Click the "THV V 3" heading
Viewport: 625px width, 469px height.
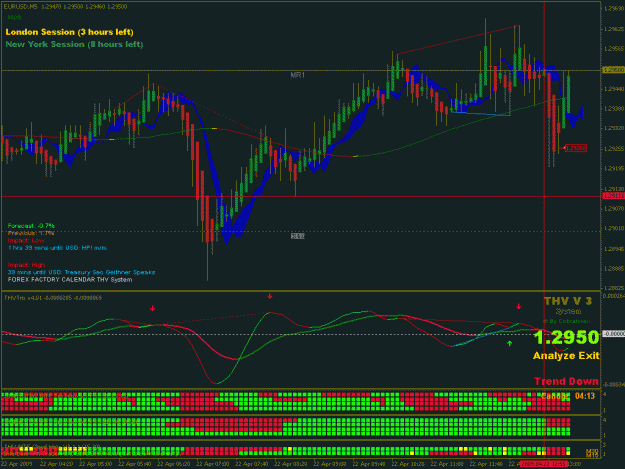point(568,301)
